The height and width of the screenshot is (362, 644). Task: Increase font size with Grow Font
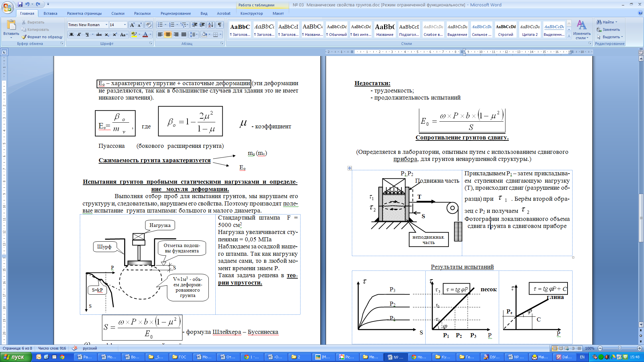132,25
